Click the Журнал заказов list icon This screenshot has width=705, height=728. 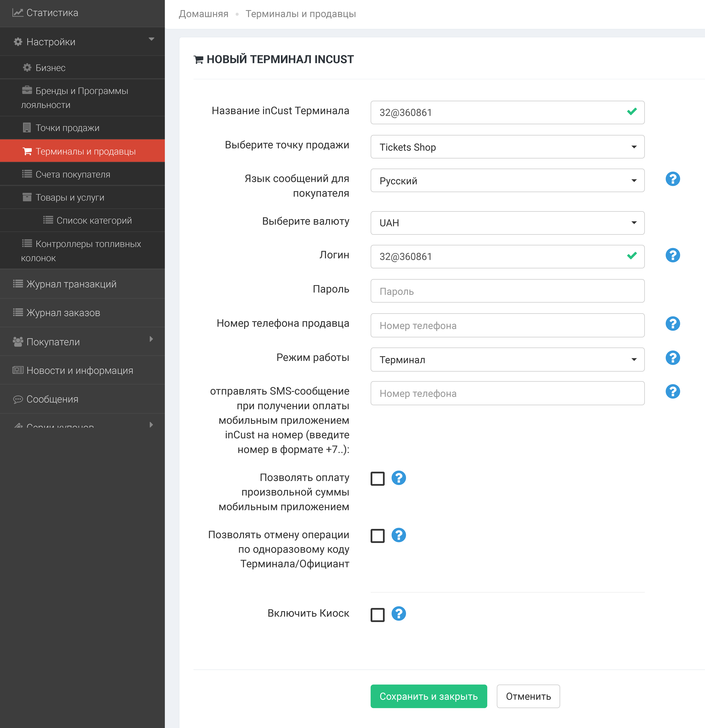click(18, 312)
